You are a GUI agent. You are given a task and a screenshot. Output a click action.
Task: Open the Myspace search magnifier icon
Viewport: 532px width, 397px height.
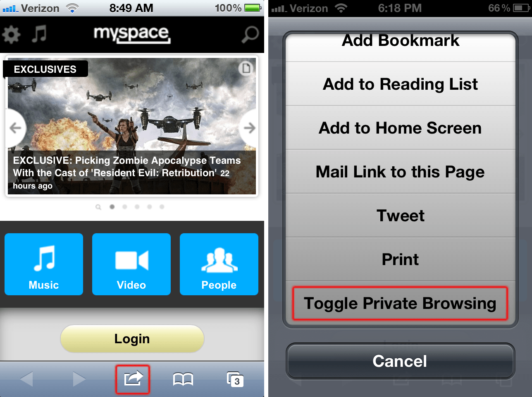click(x=250, y=34)
